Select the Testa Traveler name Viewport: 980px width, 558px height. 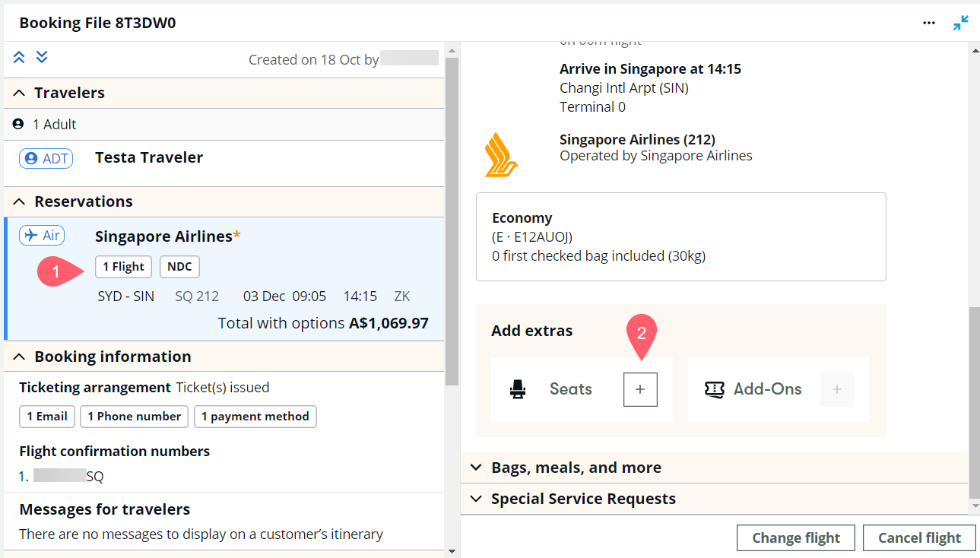[149, 158]
